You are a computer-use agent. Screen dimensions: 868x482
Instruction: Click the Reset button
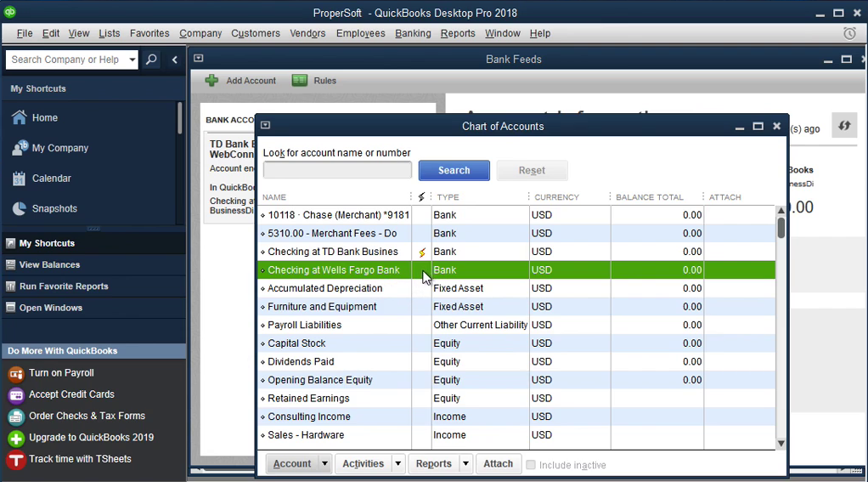point(532,171)
